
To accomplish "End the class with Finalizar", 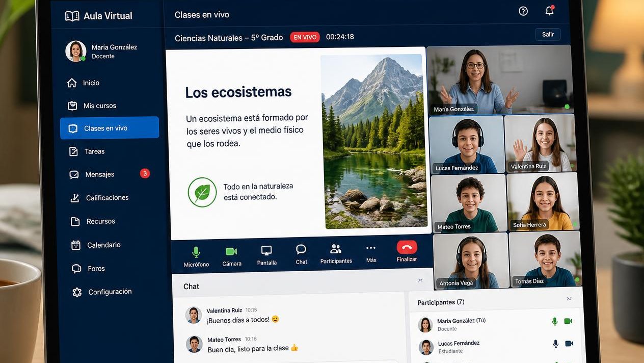I will tap(407, 251).
